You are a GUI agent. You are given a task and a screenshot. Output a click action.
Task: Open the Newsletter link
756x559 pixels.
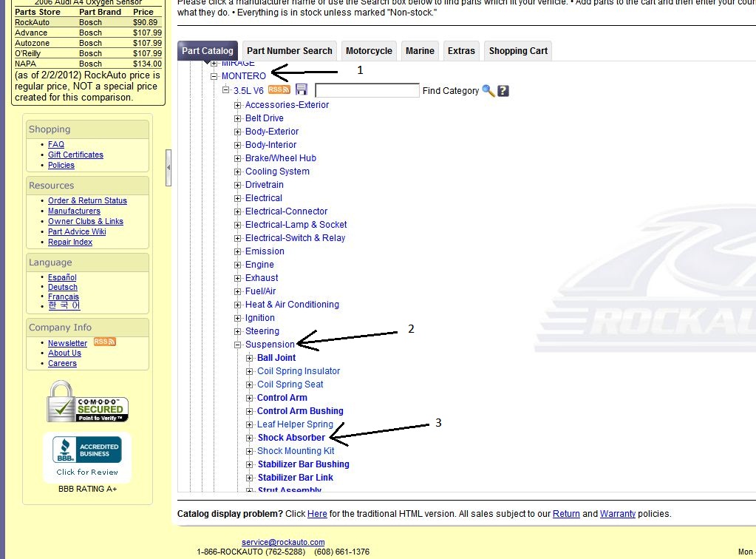pos(67,343)
